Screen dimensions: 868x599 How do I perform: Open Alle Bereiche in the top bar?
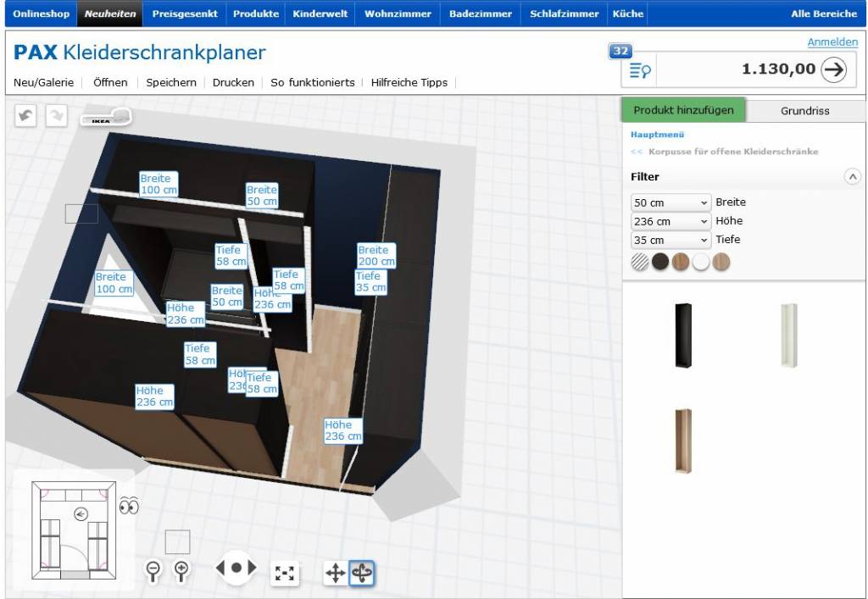click(x=824, y=14)
